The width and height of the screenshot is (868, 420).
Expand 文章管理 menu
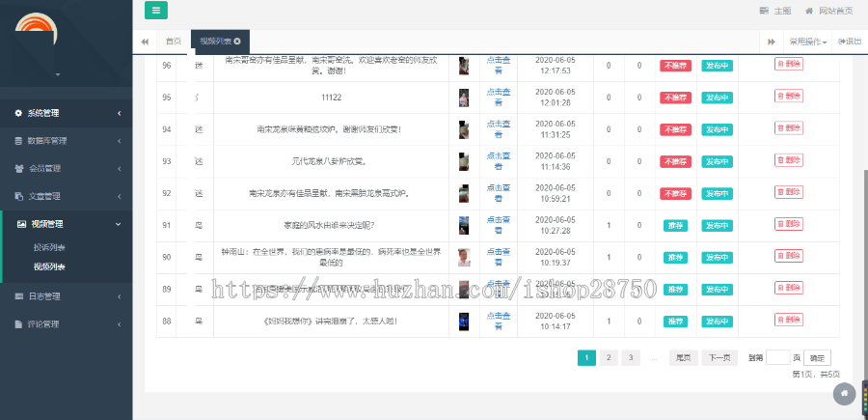tap(67, 196)
